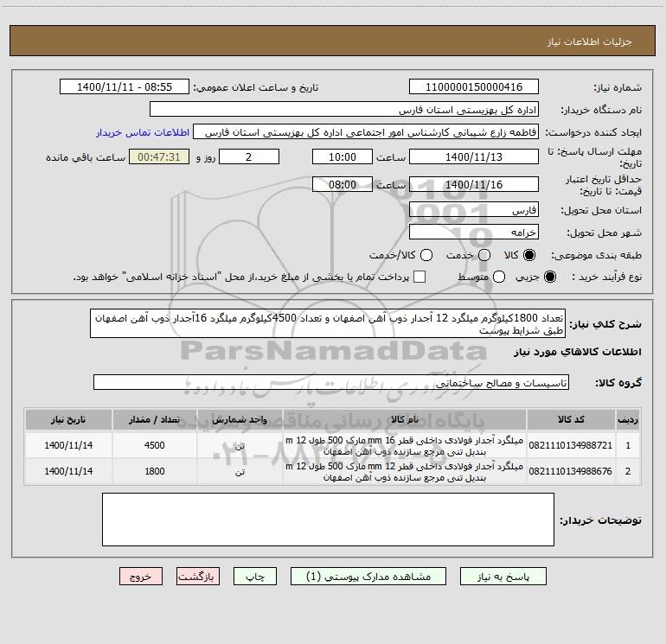Click the ردیف column header
The height and width of the screenshot is (644, 666).
click(x=628, y=419)
